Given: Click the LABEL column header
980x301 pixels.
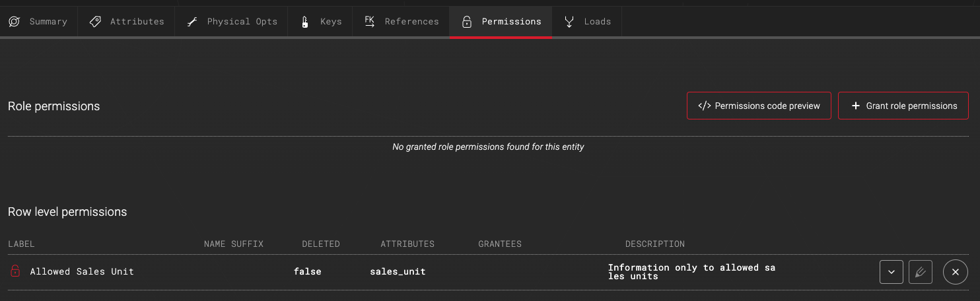Looking at the screenshot, I should pos(21,244).
